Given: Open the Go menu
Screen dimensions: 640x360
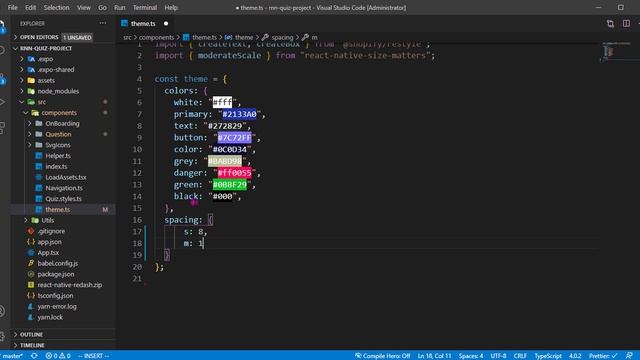Looking at the screenshot, I should pyautogui.click(x=102, y=7).
